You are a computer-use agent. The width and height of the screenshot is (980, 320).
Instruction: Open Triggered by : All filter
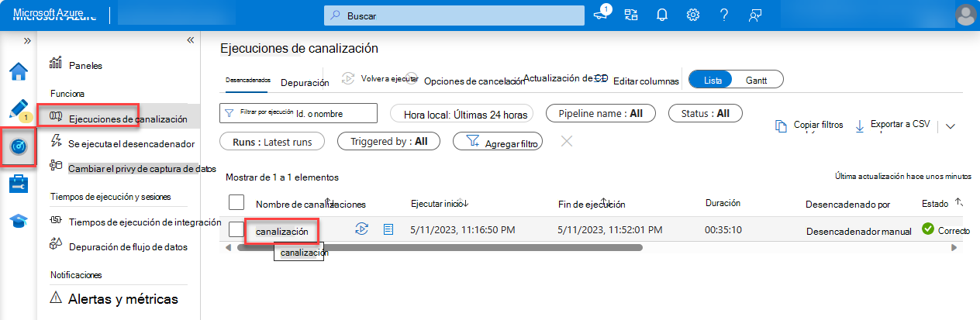click(388, 141)
